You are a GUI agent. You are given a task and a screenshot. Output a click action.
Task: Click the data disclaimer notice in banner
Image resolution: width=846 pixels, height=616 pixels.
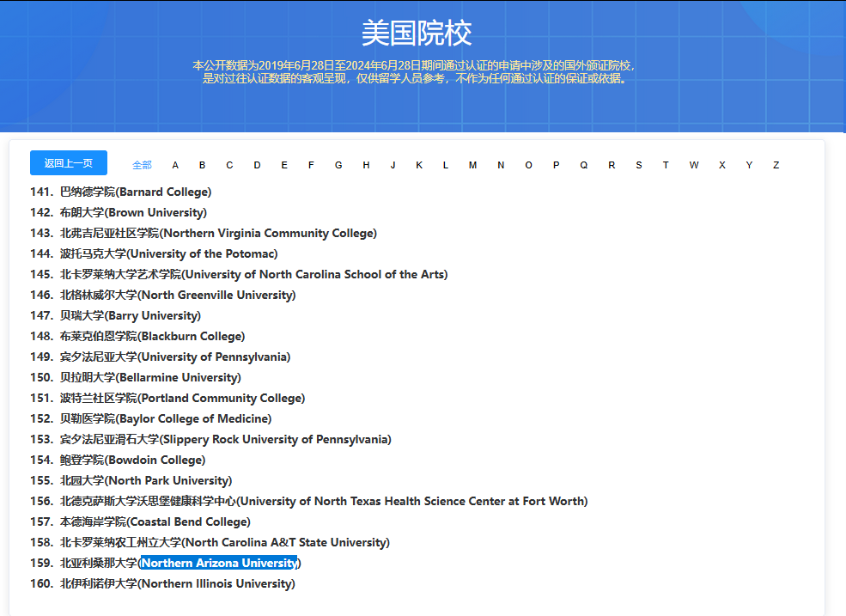[414, 72]
